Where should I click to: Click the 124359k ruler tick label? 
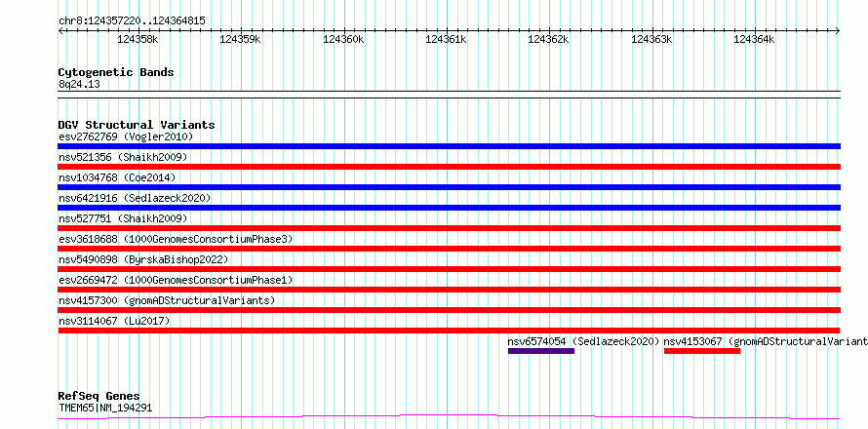point(240,39)
